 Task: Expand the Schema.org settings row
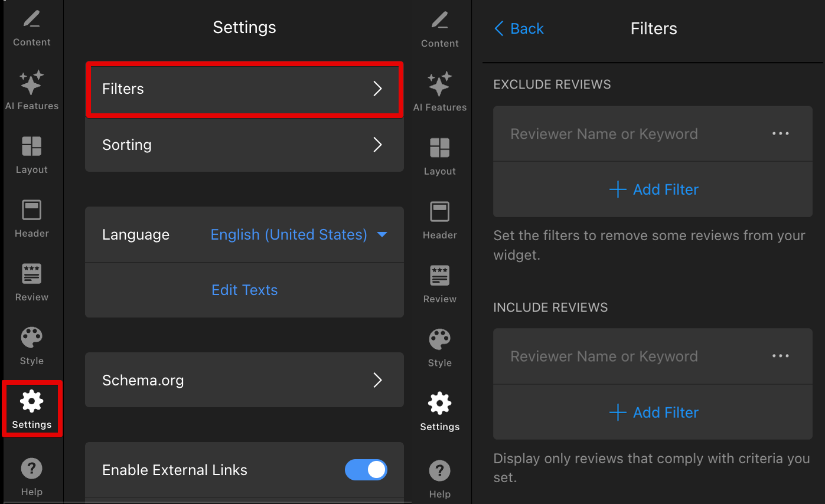coord(244,380)
